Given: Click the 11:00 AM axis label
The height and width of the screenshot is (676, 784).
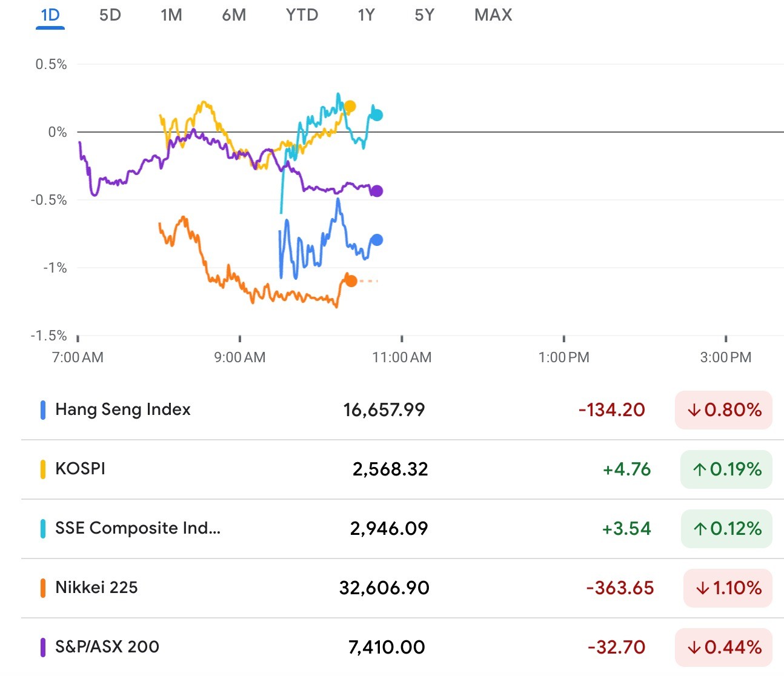Looking at the screenshot, I should coord(402,357).
